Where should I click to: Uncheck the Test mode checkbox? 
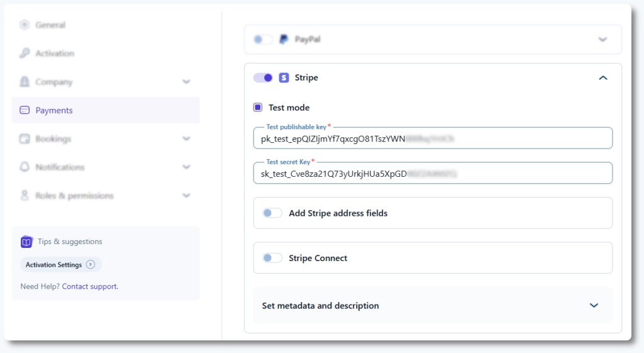tap(258, 108)
